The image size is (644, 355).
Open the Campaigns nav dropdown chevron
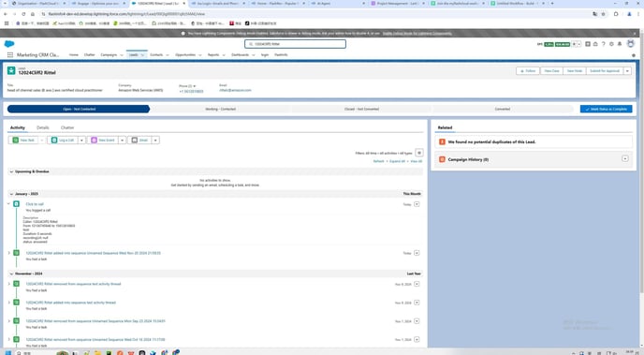coord(122,54)
